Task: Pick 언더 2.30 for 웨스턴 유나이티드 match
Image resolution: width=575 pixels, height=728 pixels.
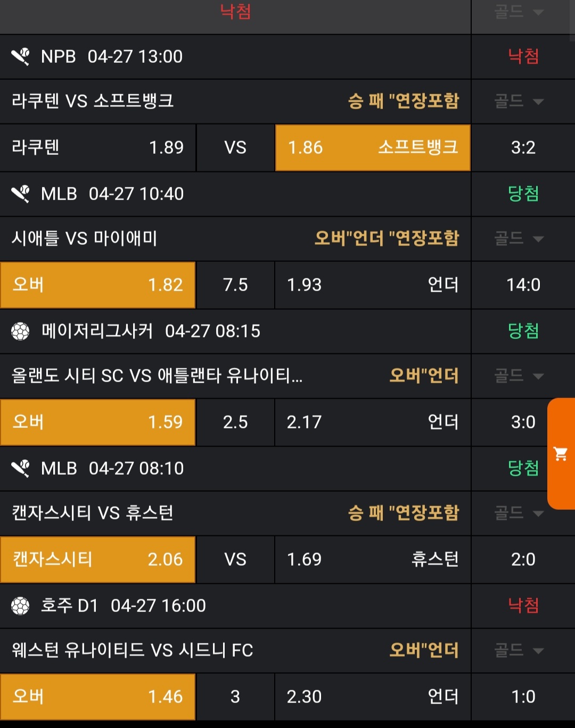Action: (373, 697)
